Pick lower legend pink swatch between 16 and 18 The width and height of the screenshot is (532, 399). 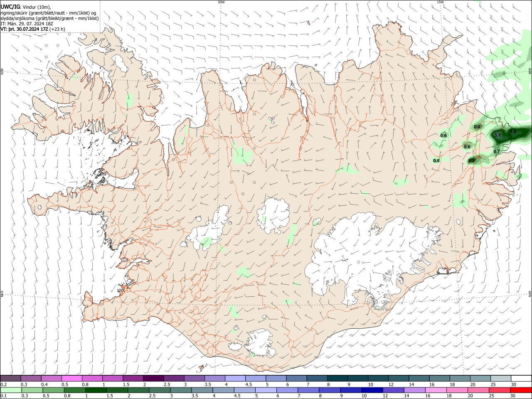click(436, 390)
